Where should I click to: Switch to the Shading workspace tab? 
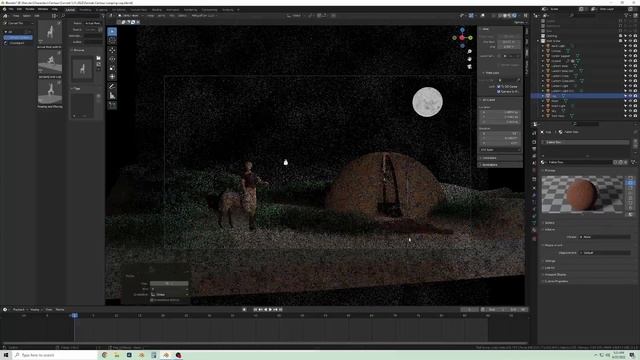pos(156,9)
